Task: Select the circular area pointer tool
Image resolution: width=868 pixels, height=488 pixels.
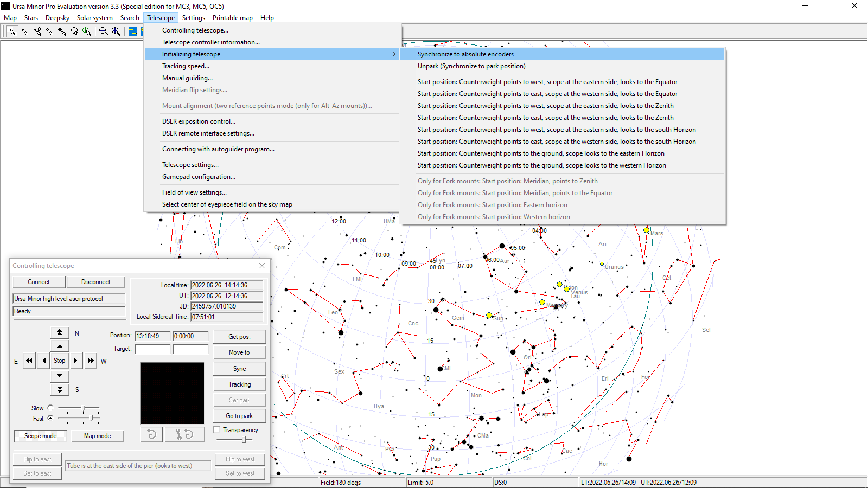Action: [x=75, y=31]
